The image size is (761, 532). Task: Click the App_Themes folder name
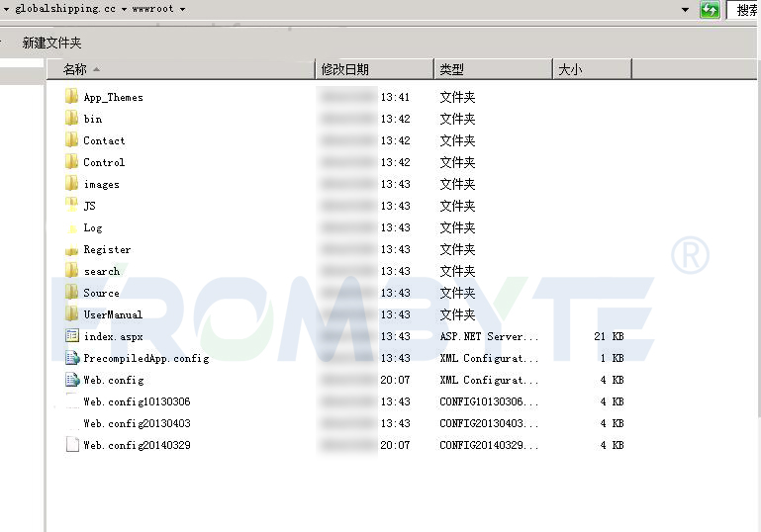[x=113, y=98]
